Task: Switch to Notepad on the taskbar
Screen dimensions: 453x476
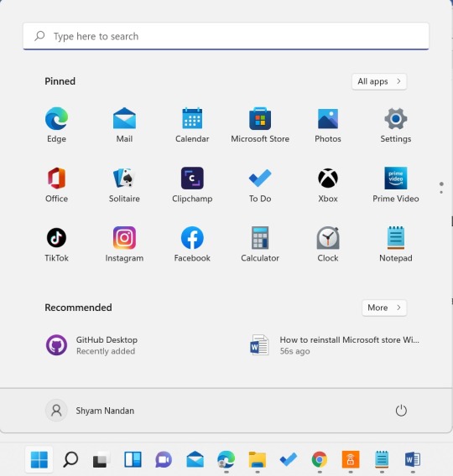Action: 382,459
